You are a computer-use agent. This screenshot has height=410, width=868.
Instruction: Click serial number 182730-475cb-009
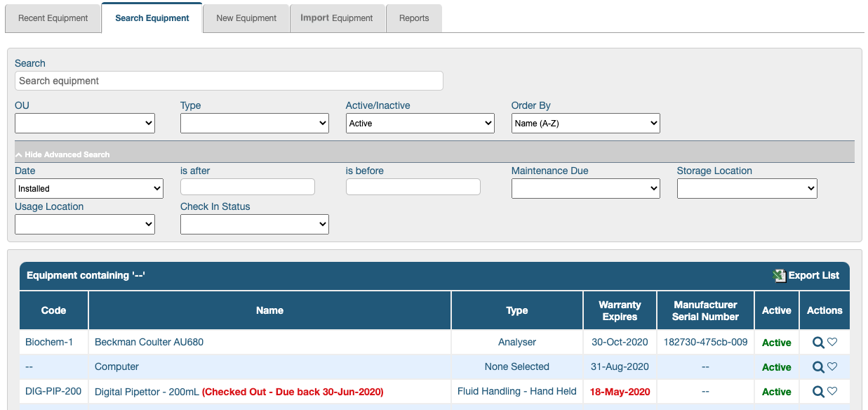pos(705,342)
